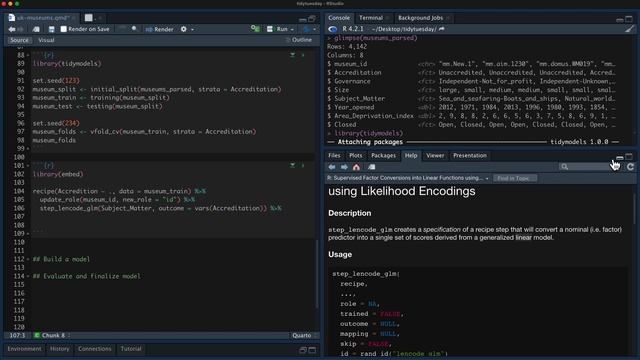Open the Run dropdown menu
The image size is (640, 360).
[x=292, y=30]
